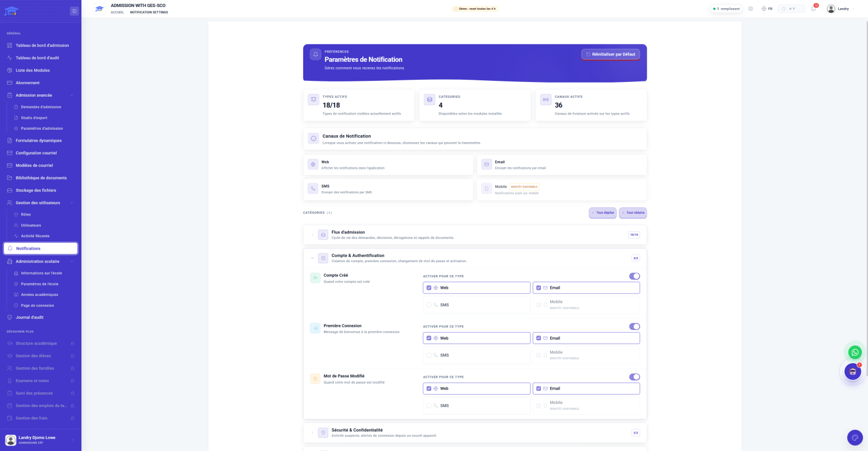Click the green WhatsApp chat icon

(855, 352)
